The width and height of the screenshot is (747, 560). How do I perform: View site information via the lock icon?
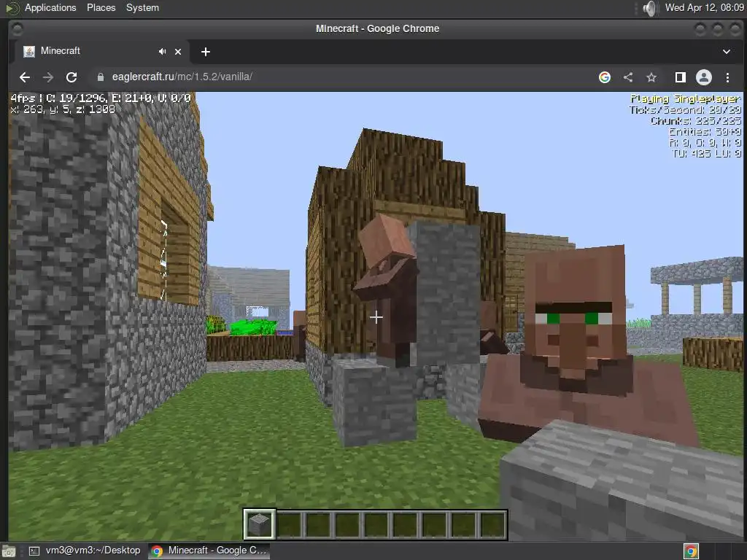click(x=101, y=77)
